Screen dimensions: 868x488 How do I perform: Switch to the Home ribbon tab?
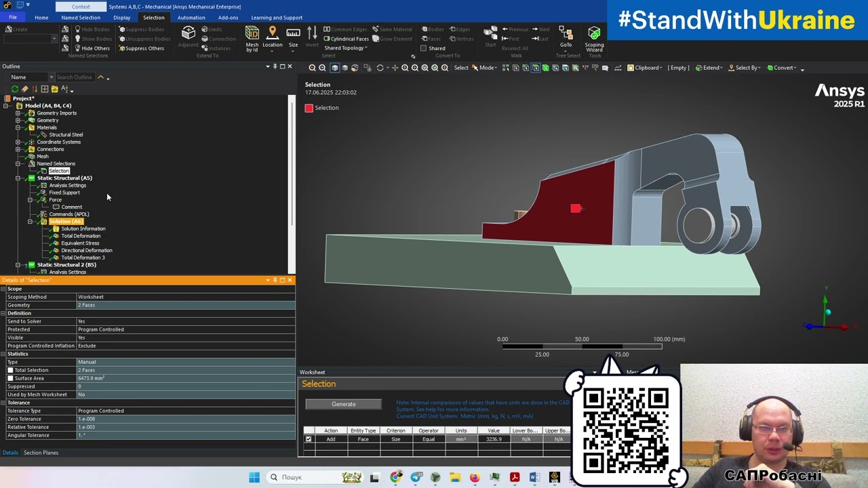click(x=41, y=18)
